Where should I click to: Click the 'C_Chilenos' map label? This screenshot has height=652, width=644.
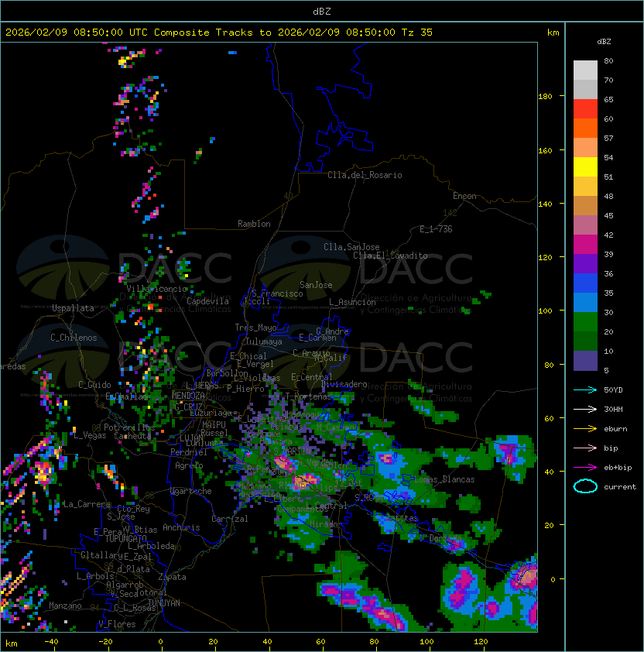point(74,338)
